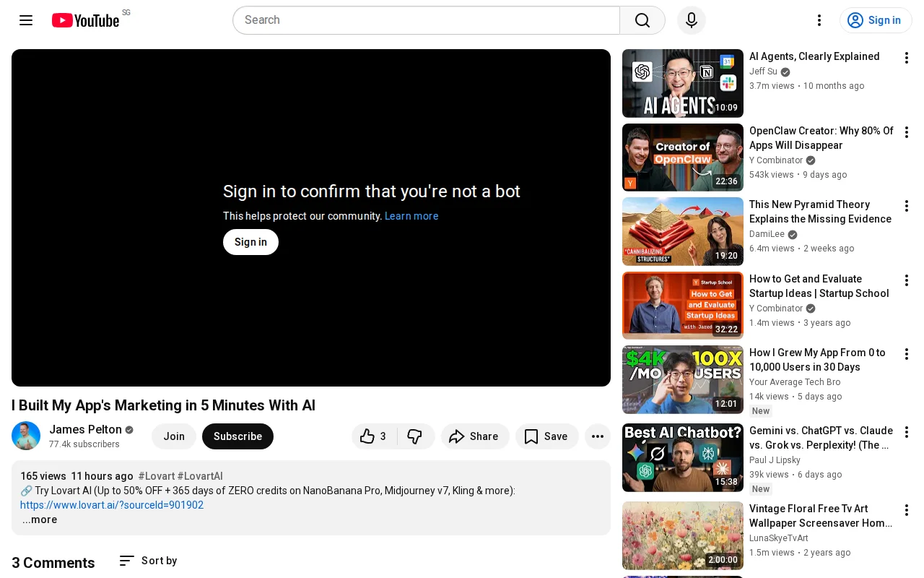Open more actions ellipsis below video

(x=598, y=436)
